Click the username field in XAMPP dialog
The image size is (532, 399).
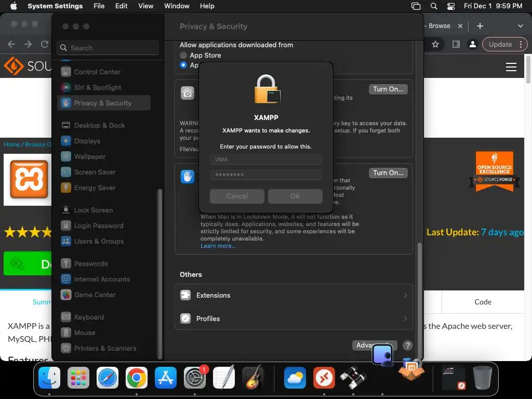pyautogui.click(x=266, y=159)
